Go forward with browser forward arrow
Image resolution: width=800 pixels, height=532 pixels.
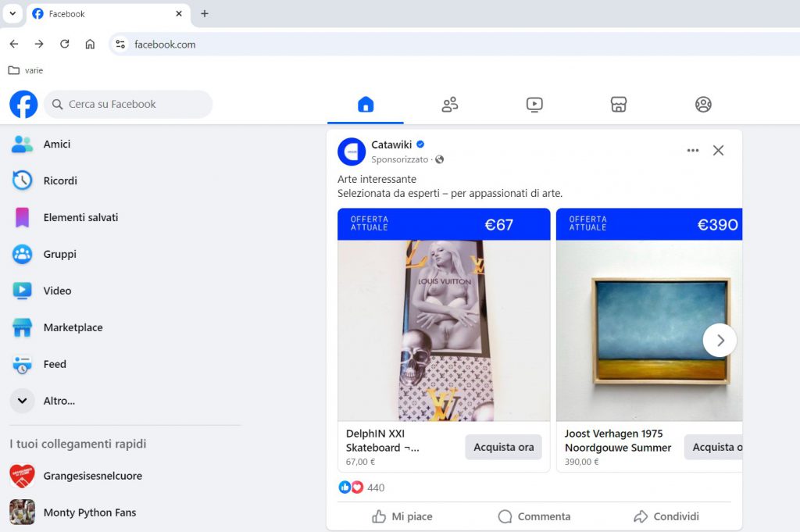pos(39,45)
